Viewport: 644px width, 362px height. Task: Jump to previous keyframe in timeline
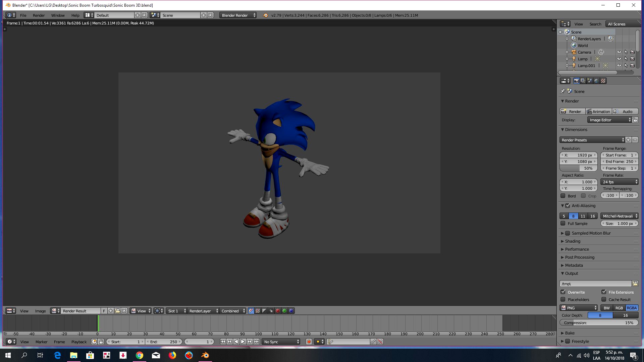(229, 342)
